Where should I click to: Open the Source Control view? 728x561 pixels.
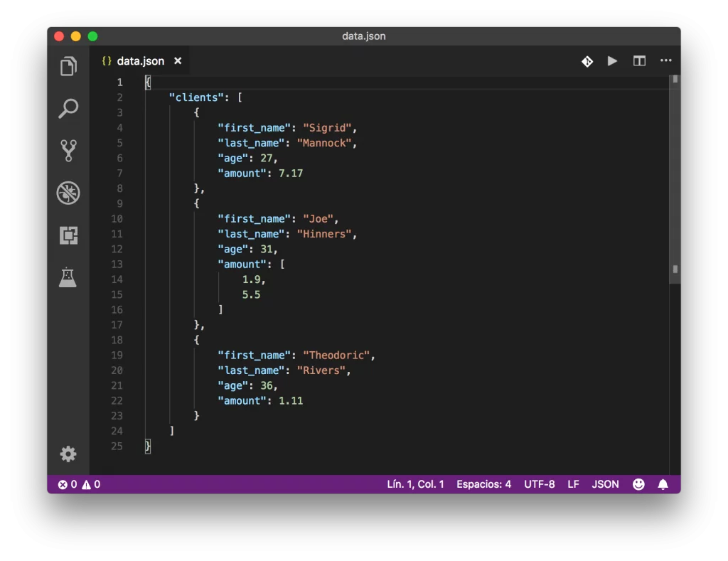68,151
